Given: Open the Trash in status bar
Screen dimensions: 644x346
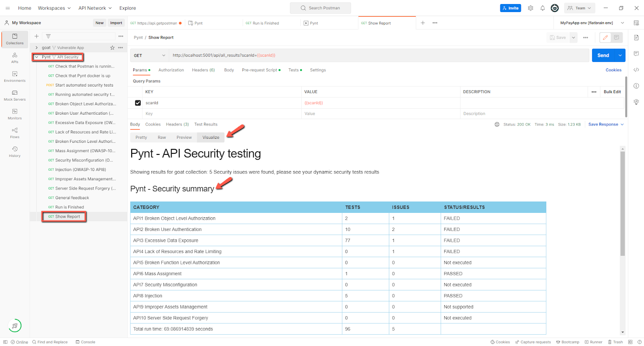Looking at the screenshot, I should [615, 342].
